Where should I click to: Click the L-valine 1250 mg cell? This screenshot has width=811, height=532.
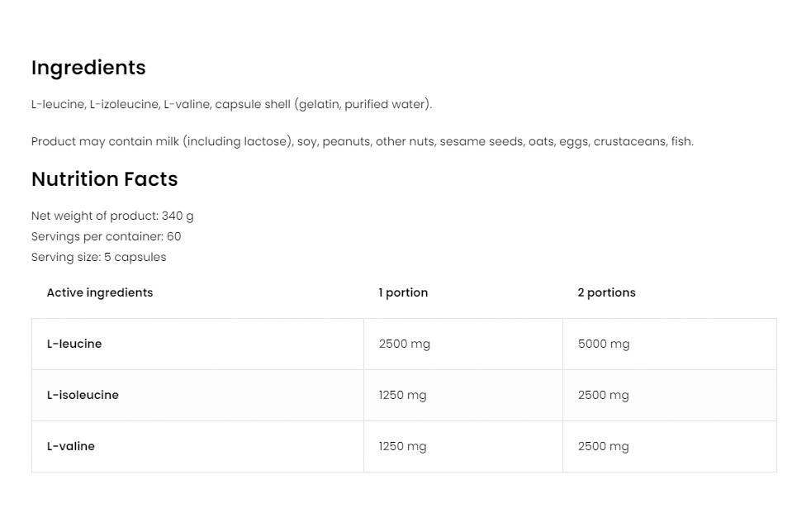pyautogui.click(x=402, y=446)
